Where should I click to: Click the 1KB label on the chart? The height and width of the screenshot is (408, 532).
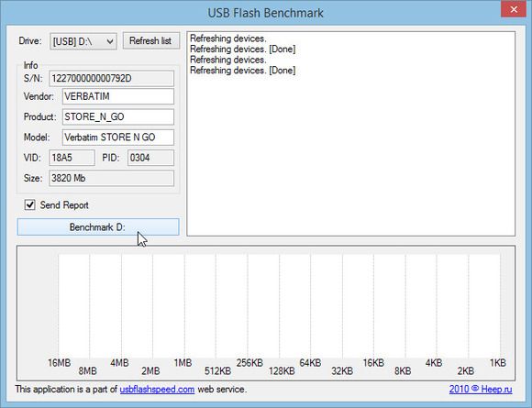point(498,363)
